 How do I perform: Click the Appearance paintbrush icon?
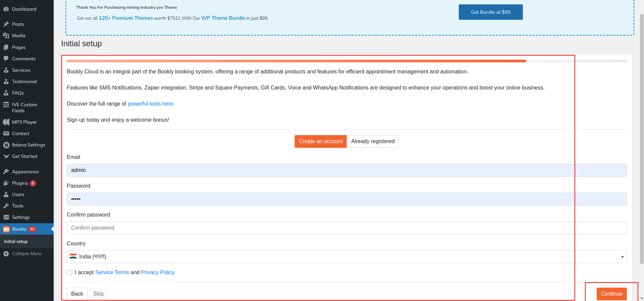click(x=6, y=172)
